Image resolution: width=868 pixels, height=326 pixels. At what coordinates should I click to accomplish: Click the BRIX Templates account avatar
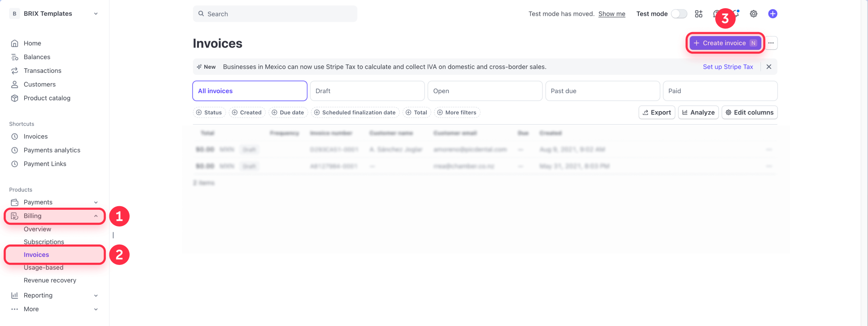click(14, 14)
